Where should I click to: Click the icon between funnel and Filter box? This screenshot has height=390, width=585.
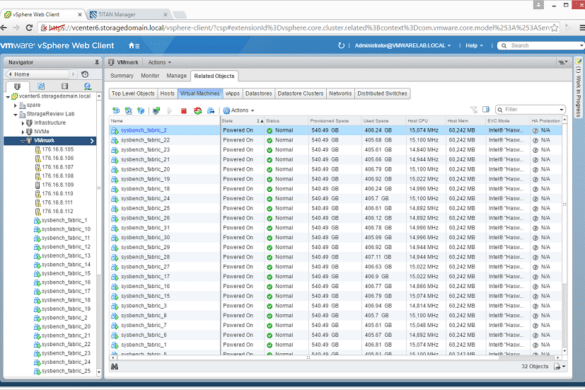[x=486, y=109]
